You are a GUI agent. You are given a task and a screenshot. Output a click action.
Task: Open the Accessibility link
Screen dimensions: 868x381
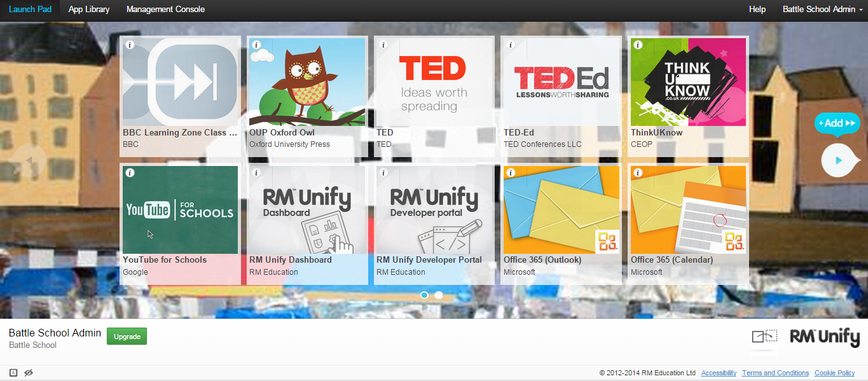click(719, 373)
